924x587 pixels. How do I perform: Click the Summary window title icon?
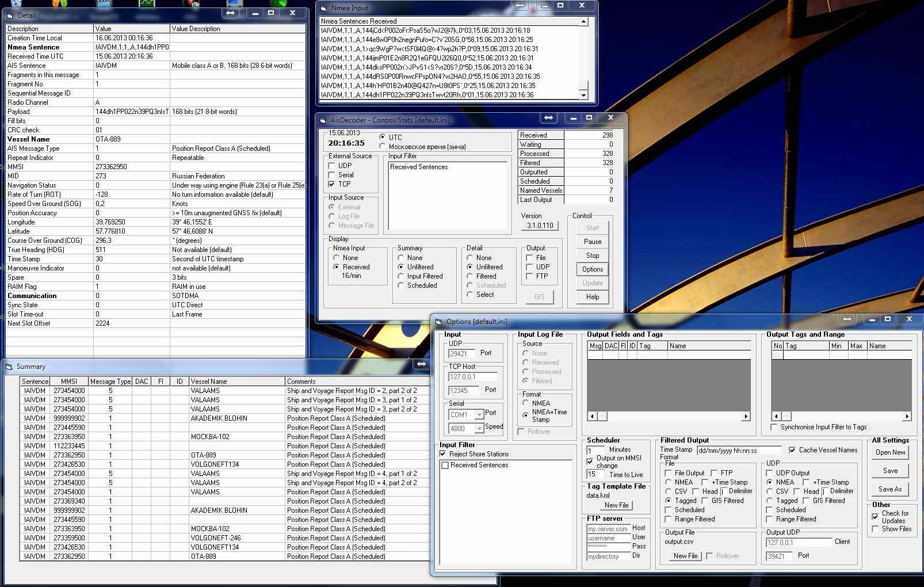click(9, 367)
